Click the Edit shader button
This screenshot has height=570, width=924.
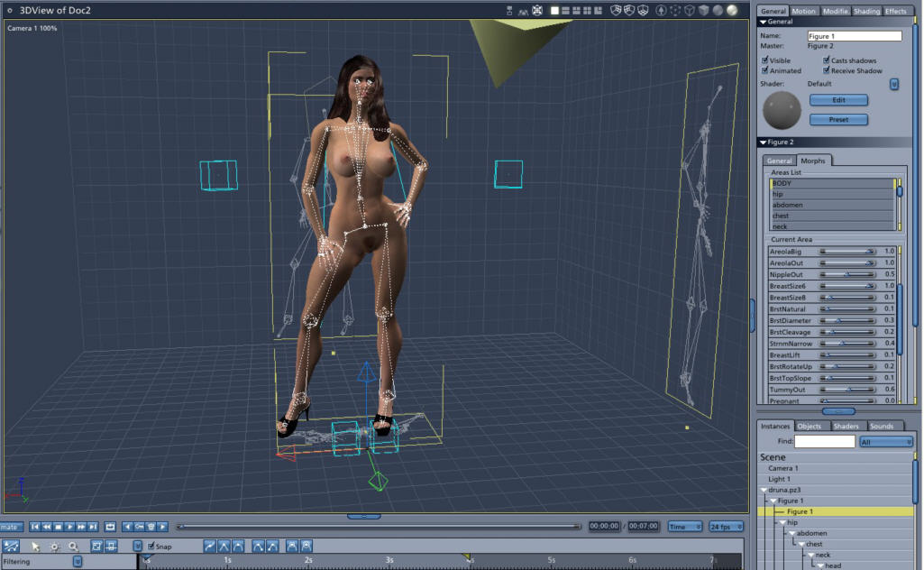click(x=838, y=100)
